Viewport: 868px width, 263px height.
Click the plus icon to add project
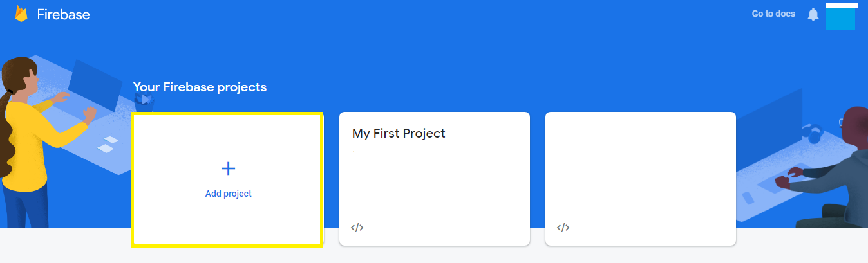point(228,168)
